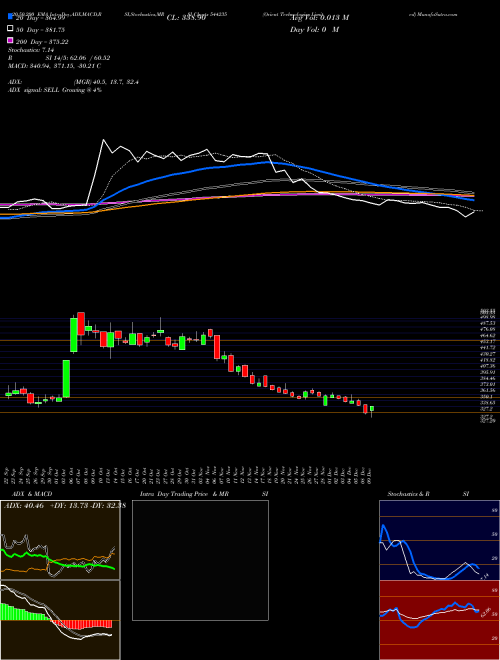
Task: Click the magenta 200 Day EMA legend swatch
Action: point(10,40)
